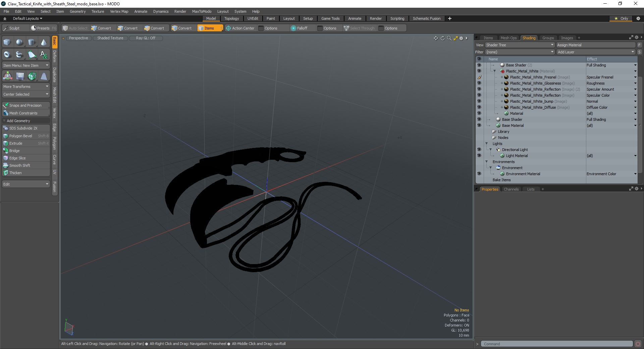Screen dimensions: 644x349
Task: Select the Tube helix tool
Action: click(x=19, y=54)
